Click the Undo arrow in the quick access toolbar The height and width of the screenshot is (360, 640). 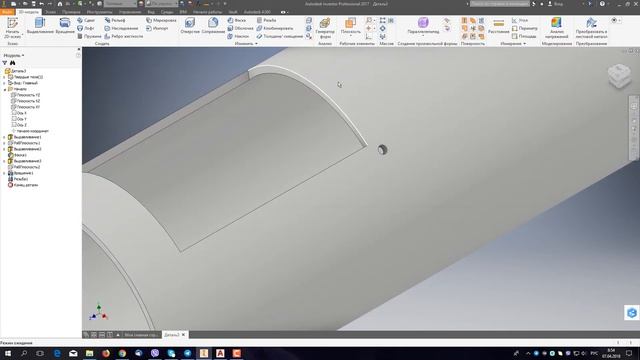[x=42, y=4]
